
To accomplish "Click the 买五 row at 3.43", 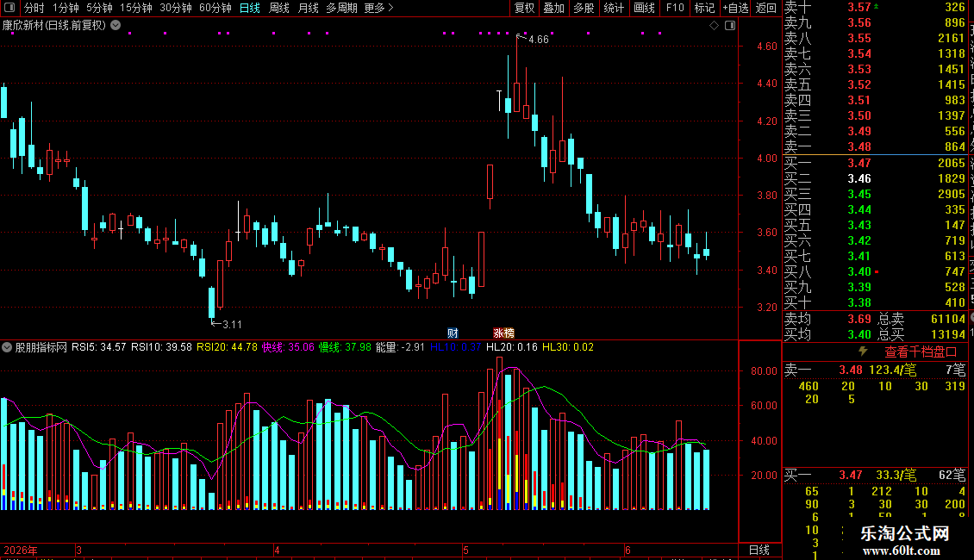I will (875, 225).
